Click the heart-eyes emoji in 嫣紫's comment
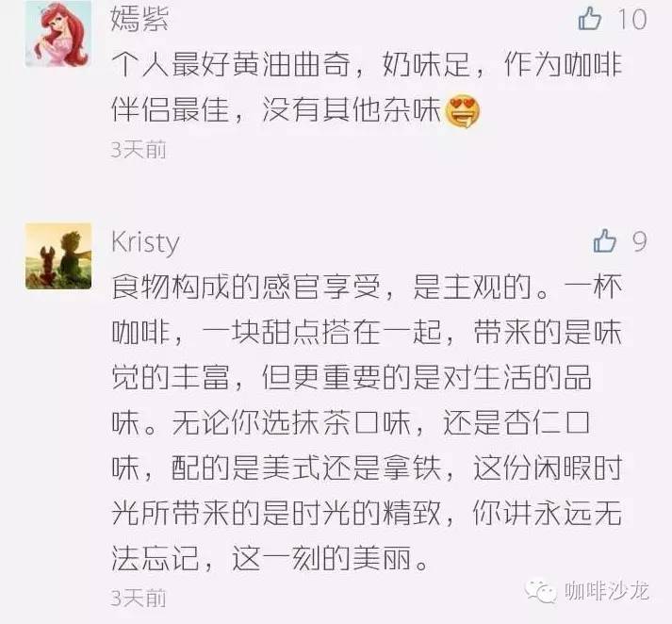The width and height of the screenshot is (672, 624). (463, 112)
